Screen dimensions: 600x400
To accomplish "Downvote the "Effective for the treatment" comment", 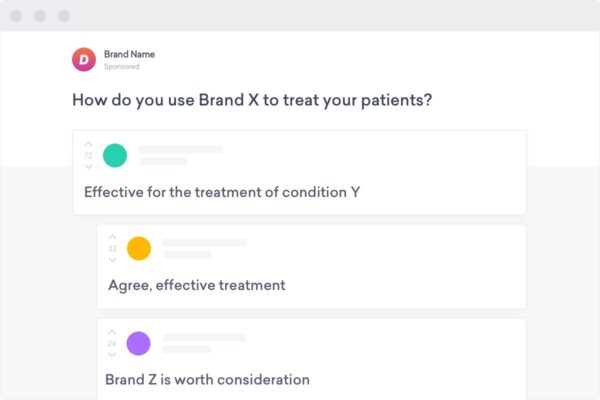I will point(88,167).
